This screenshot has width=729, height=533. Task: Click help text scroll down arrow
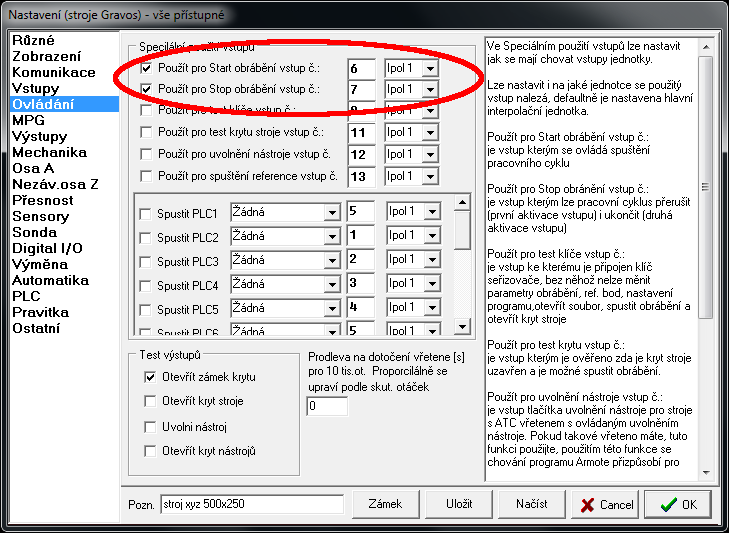click(x=706, y=473)
